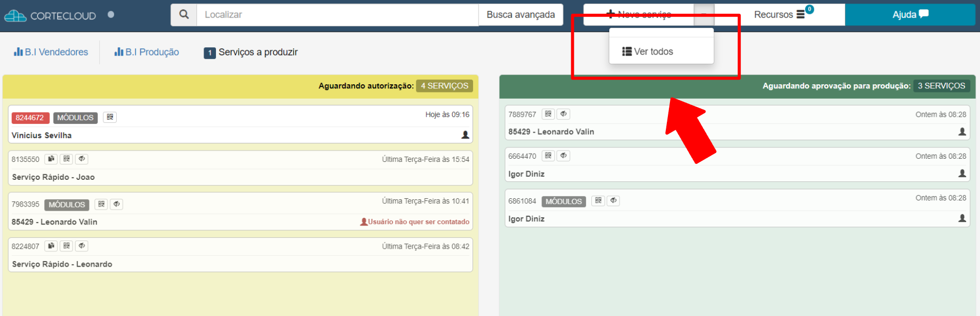The height and width of the screenshot is (316, 980).
Task: Select the Serviços a produzir tab
Action: tap(251, 52)
